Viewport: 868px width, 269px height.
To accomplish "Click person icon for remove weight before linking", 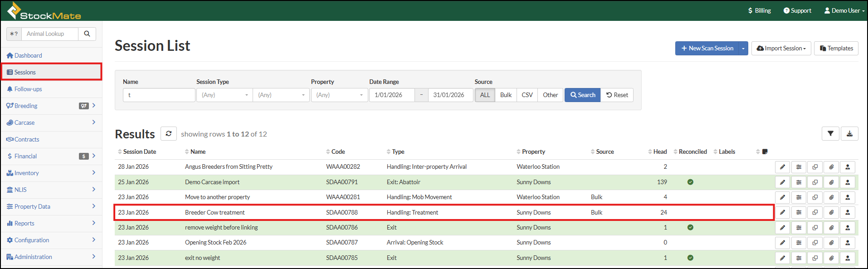I will click(848, 228).
